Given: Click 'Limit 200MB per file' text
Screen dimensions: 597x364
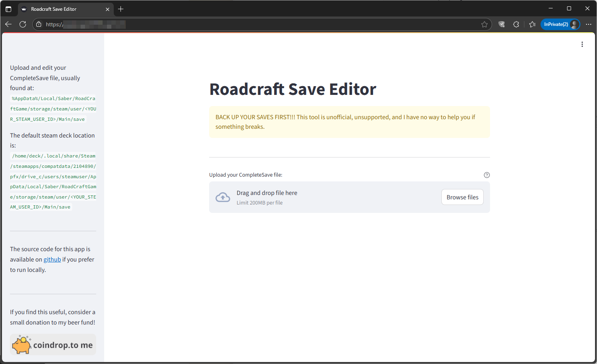Looking at the screenshot, I should (259, 203).
